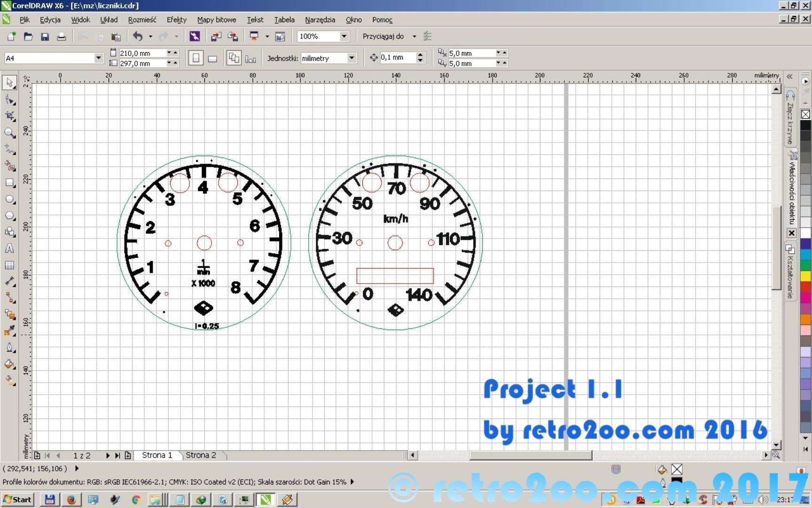This screenshot has height=508, width=812.
Task: Choose the Rectangle tool in toolbox
Action: click(x=9, y=183)
